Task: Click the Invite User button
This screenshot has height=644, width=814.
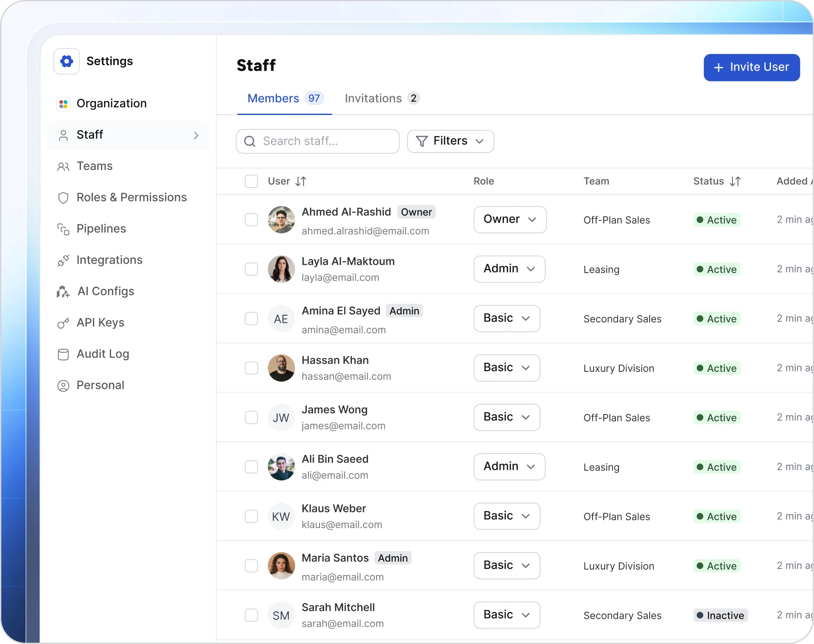Action: pyautogui.click(x=752, y=67)
